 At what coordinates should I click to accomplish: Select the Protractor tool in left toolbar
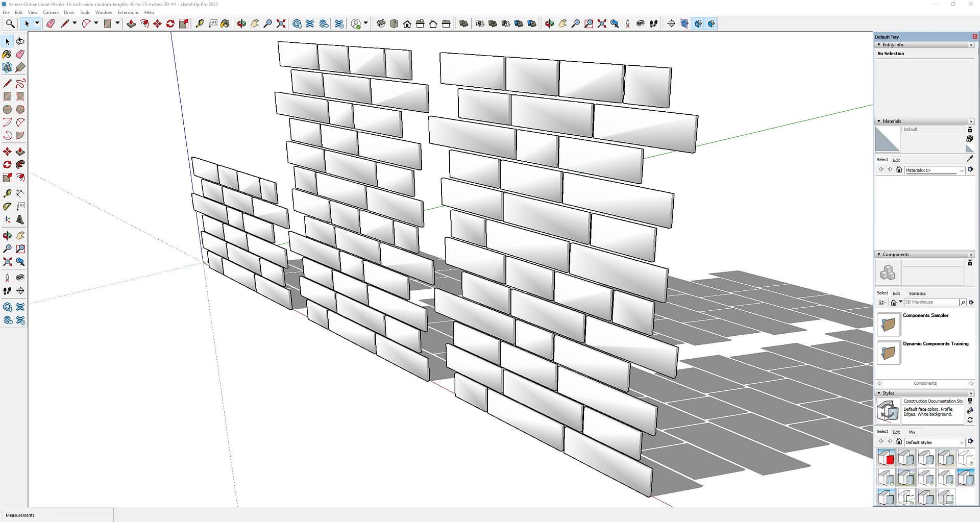[x=7, y=207]
